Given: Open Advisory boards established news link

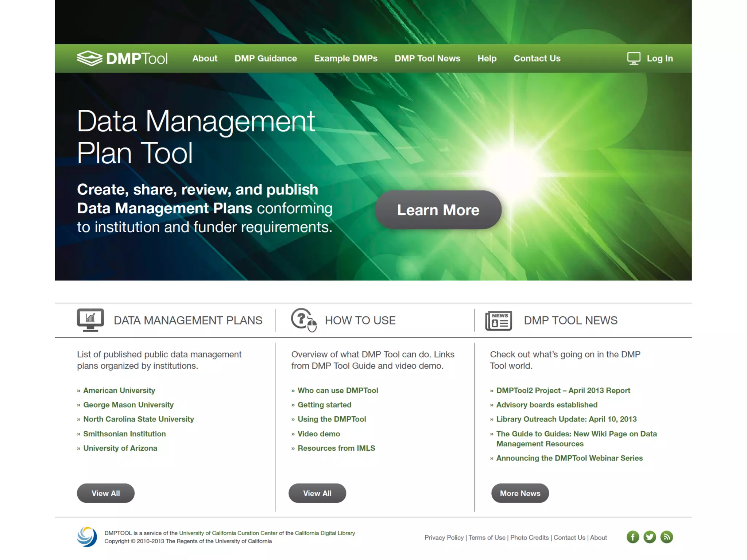Looking at the screenshot, I should tap(546, 405).
